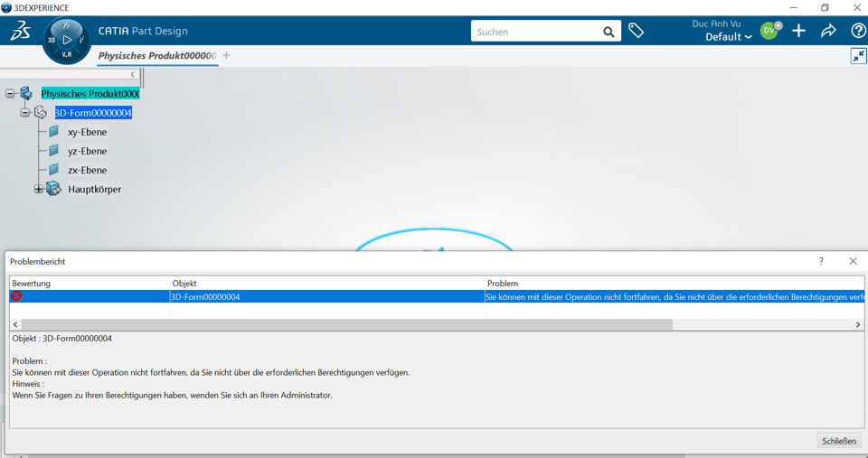The width and height of the screenshot is (868, 458).
Task: Click the Hinweis administrator message text
Action: tap(172, 395)
